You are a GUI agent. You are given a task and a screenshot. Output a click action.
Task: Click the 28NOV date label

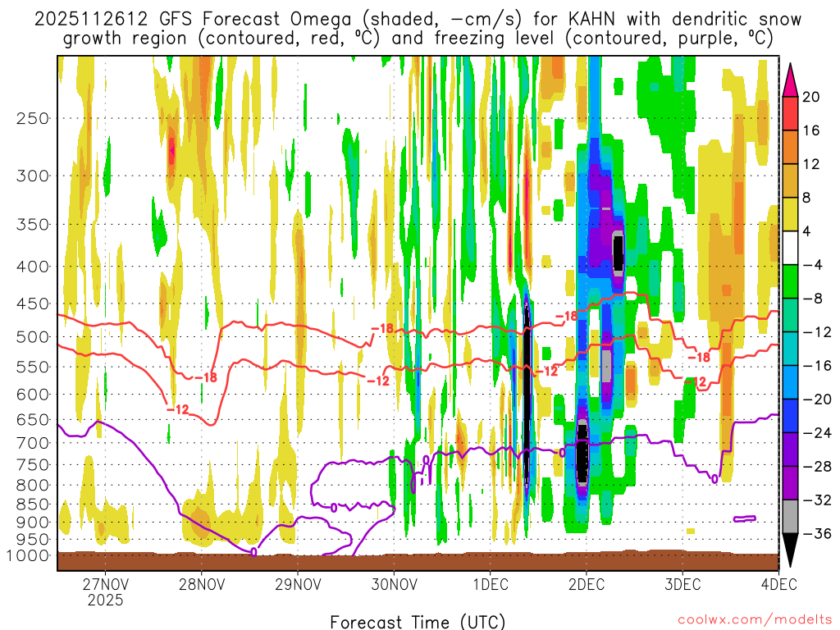pos(202,583)
